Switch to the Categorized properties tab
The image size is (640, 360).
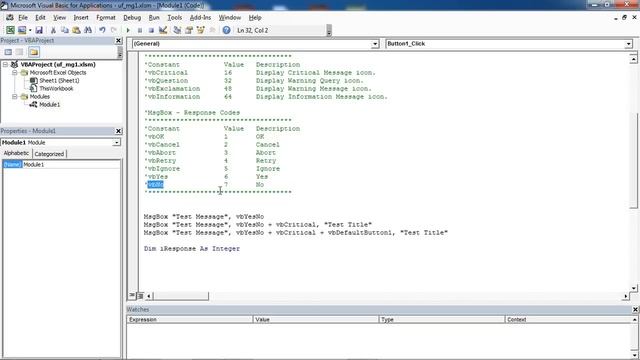[49, 154]
